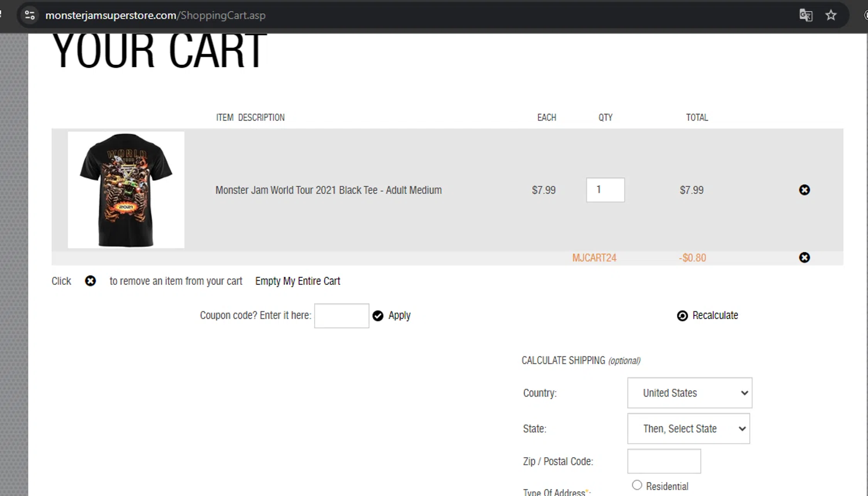Click the TOTAL column header
Image resolution: width=868 pixels, height=496 pixels.
[x=697, y=117]
